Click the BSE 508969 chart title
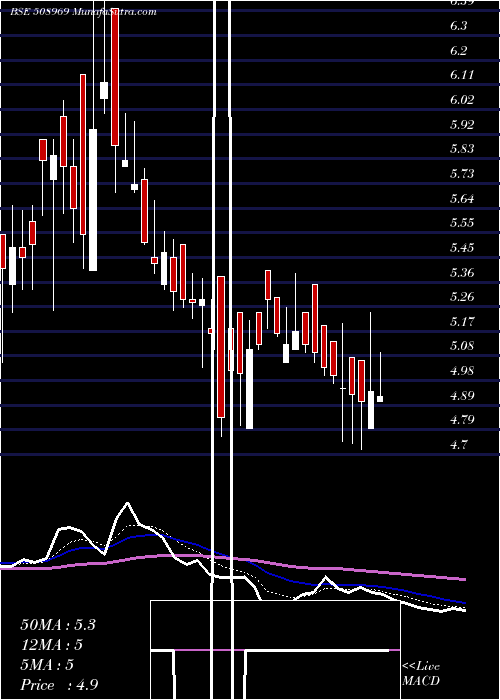 pos(83,12)
